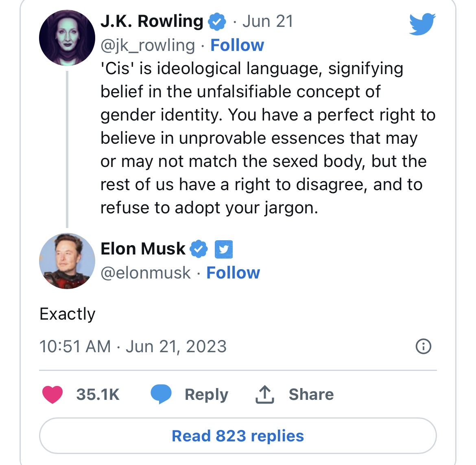
Task: Click the Share text label
Action: tap(311, 395)
